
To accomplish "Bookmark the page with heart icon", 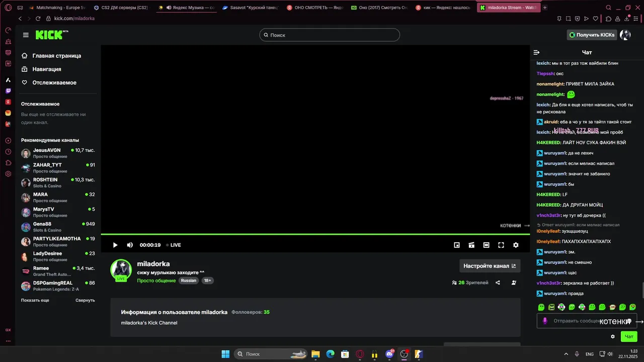I will (x=596, y=18).
